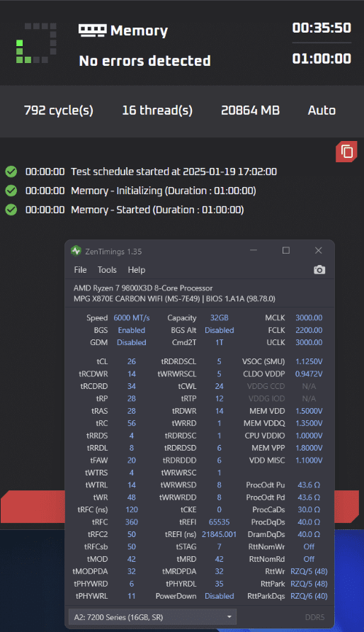Click the BGS Enabled value
Image resolution: width=364 pixels, height=632 pixels.
131,330
